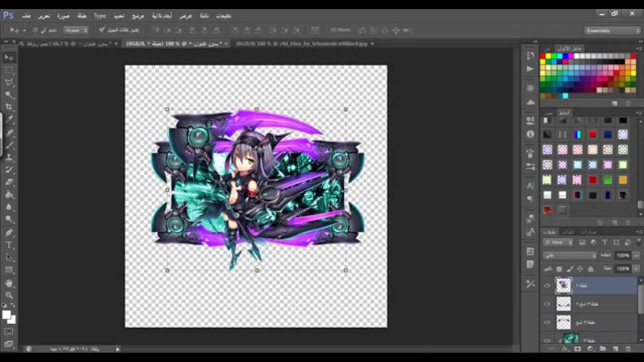Uncheck Show Transform Controls checkbox
Image resolution: width=644 pixels, height=362 pixels.
click(102, 30)
